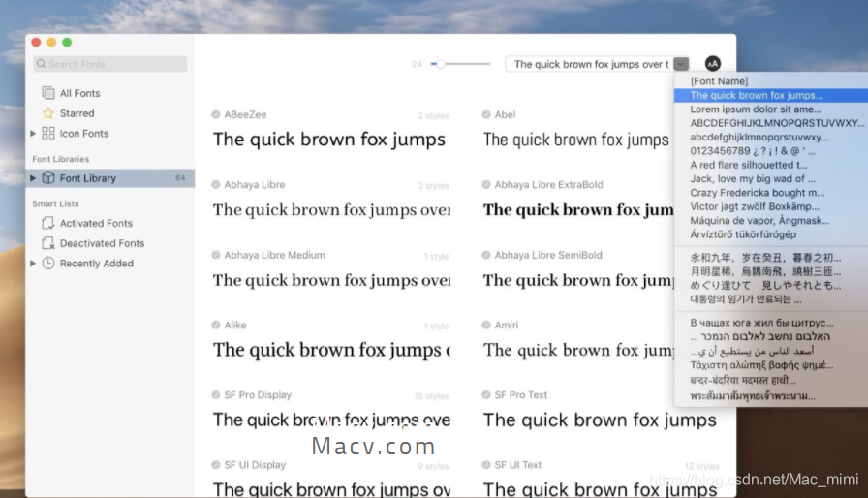This screenshot has width=868, height=498.
Task: Toggle activation circle for Abhaya Libre
Action: click(216, 185)
